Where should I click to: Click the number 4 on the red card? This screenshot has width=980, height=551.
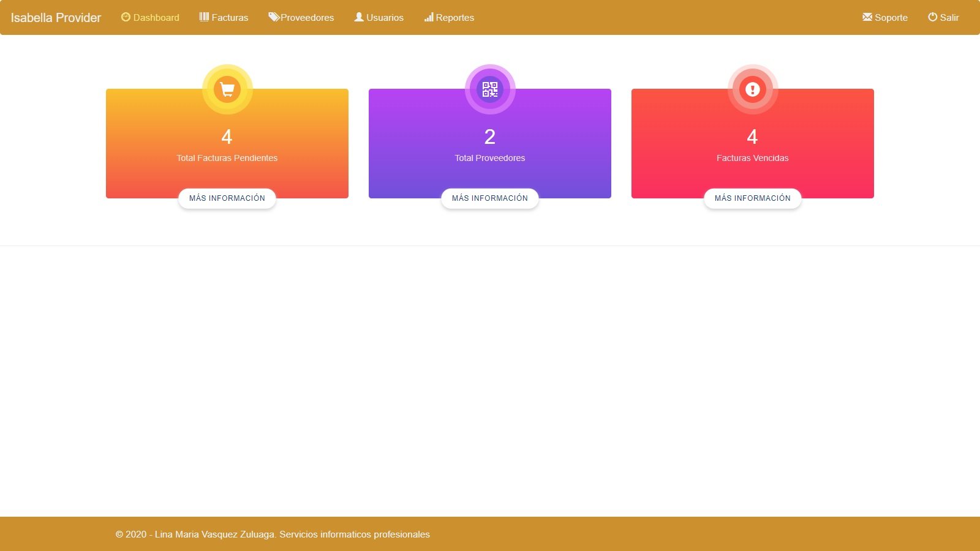tap(753, 137)
